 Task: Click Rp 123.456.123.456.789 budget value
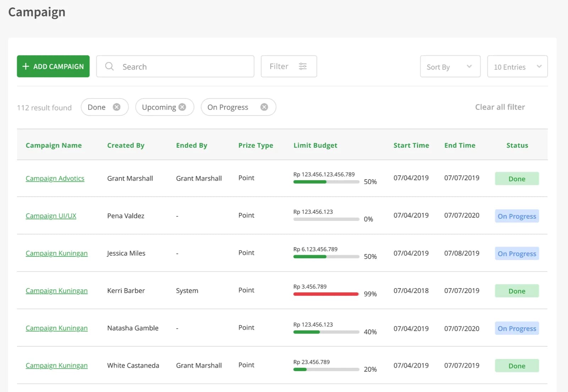pyautogui.click(x=324, y=175)
